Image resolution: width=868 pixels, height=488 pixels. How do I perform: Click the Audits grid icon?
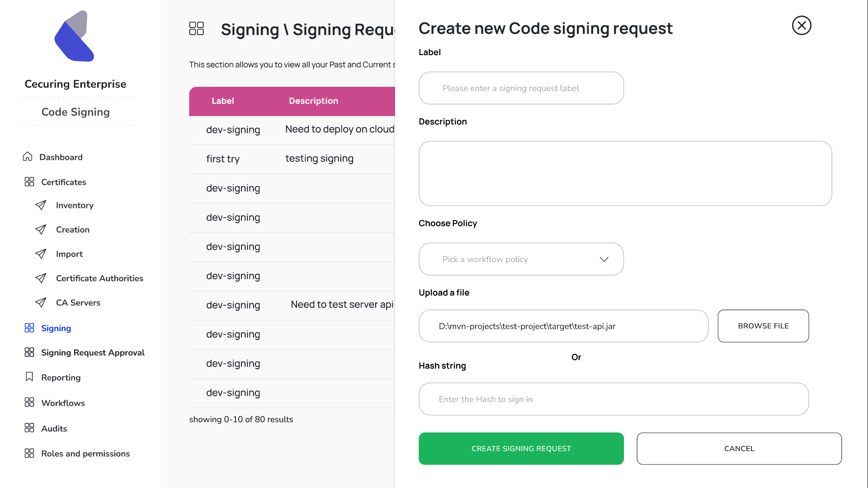pyautogui.click(x=29, y=428)
